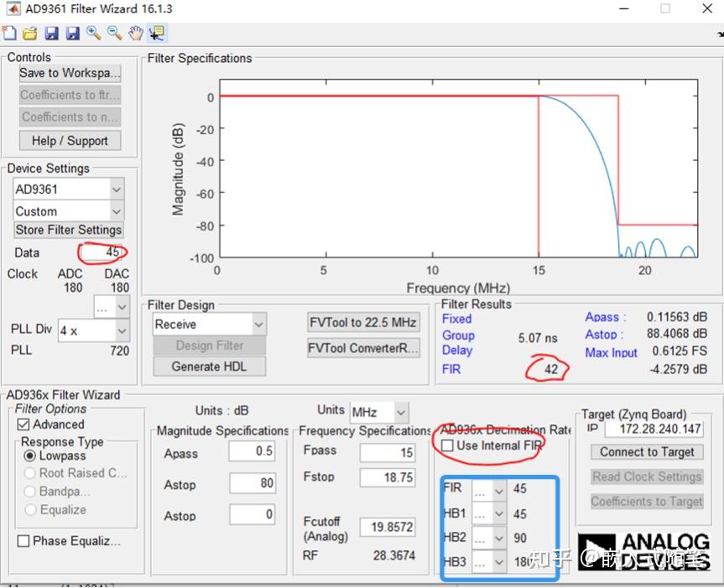Screen dimensions: 724x588
Task: Click the '5.07 ns' group delay value
Action: coord(538,338)
